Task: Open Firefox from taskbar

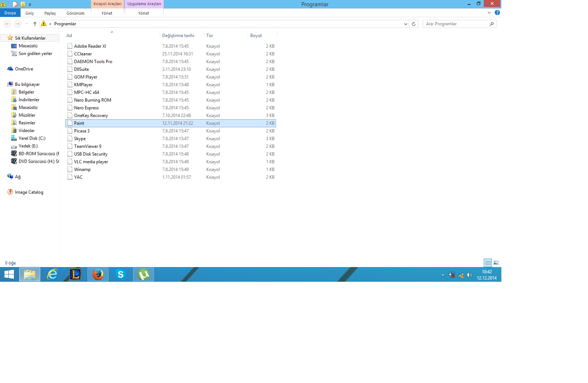Action: [98, 274]
